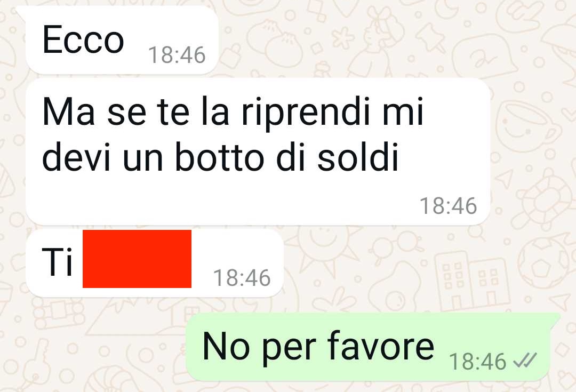
Task: Click the timestamp under "botto di soldi"
Action: click(x=448, y=206)
